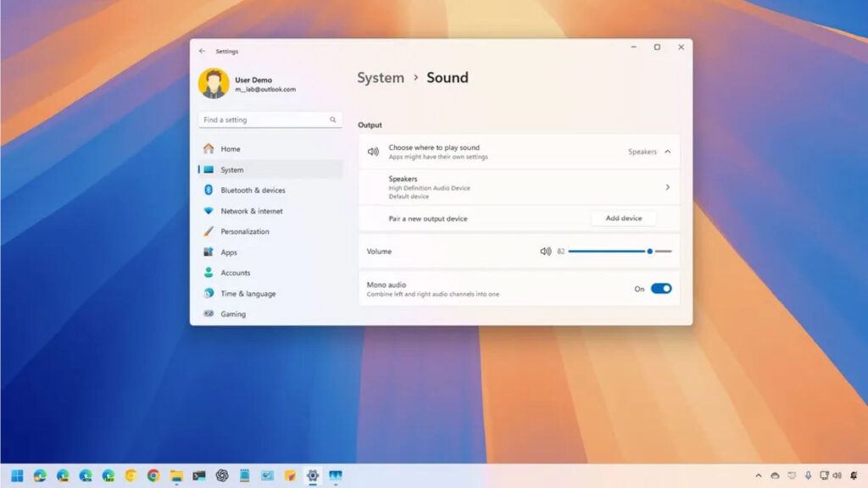The image size is (868, 488).
Task: Click the taskbar microphone tray icon
Action: click(x=808, y=475)
